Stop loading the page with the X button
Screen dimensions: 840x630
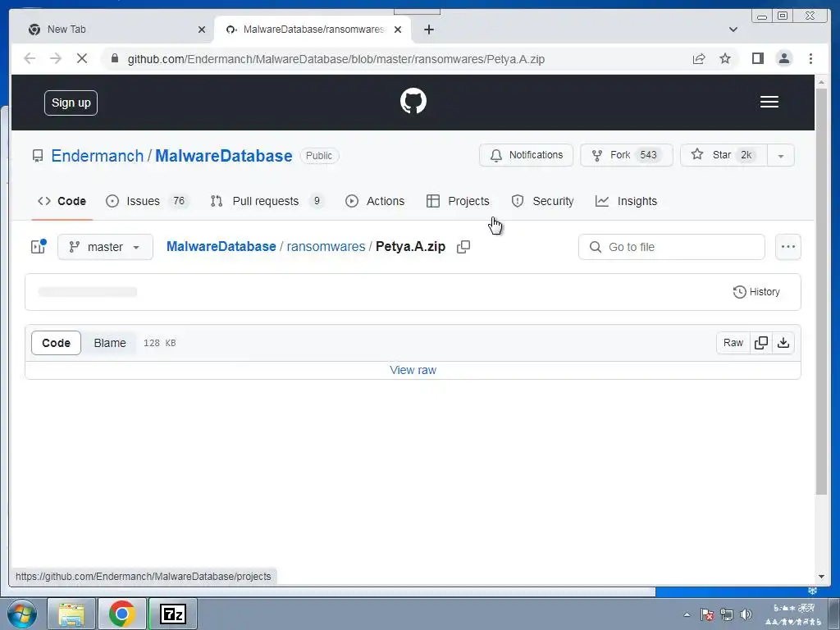82,58
